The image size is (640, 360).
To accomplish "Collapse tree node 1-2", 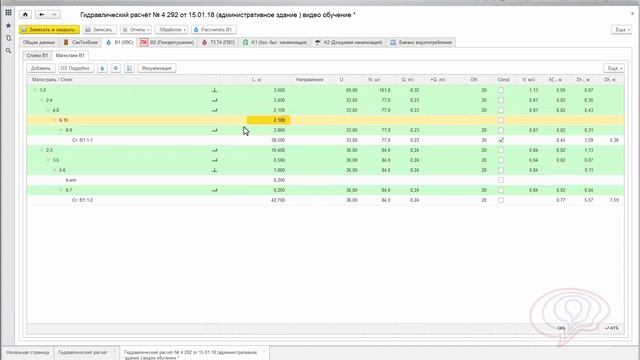I will tap(35, 90).
